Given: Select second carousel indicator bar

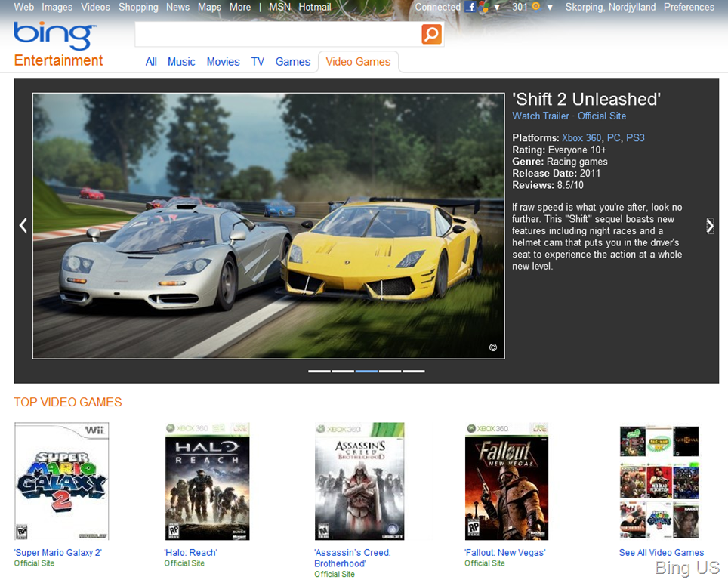Looking at the screenshot, I should click(343, 371).
